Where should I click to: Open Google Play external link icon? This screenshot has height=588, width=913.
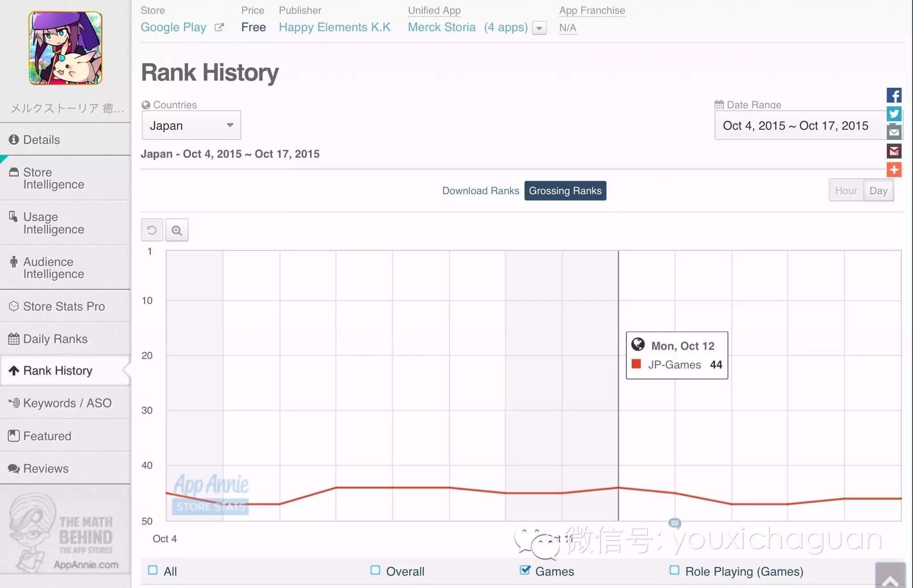click(219, 28)
